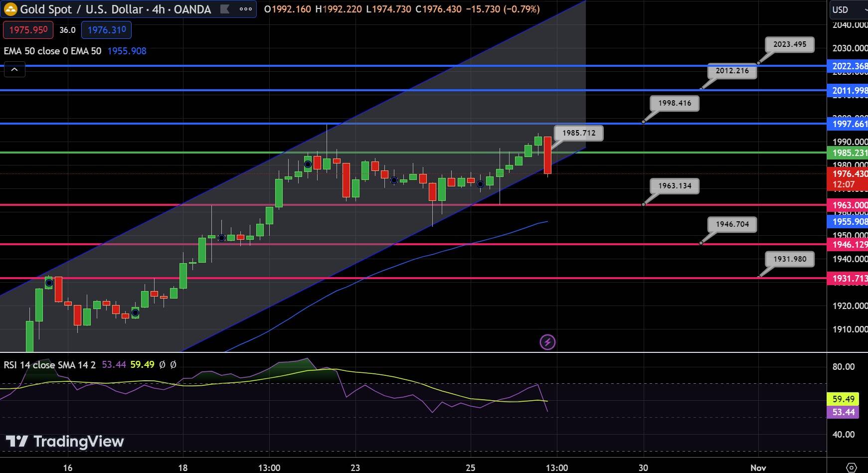The width and height of the screenshot is (868, 473).
Task: Open the chart settings gear at bottom right
Action: [x=852, y=468]
